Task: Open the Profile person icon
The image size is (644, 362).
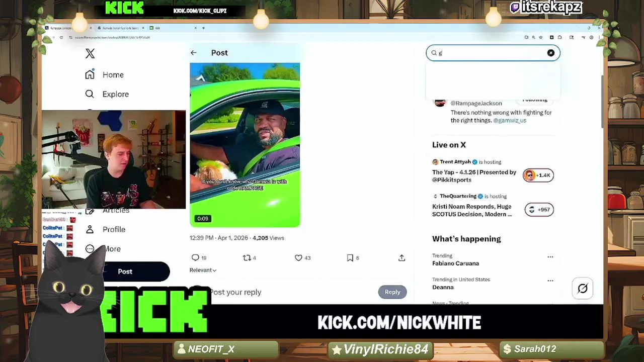Action: pyautogui.click(x=90, y=229)
